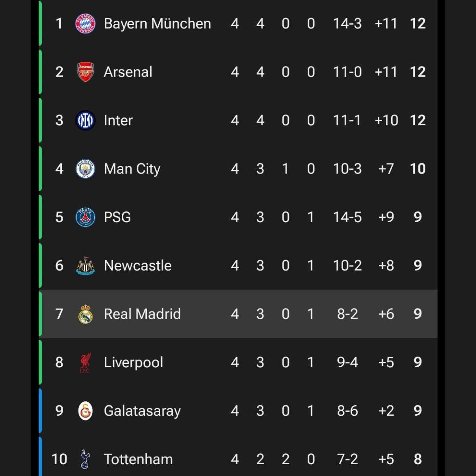Click the green qualification bar beside Bayern München

click(39, 23)
